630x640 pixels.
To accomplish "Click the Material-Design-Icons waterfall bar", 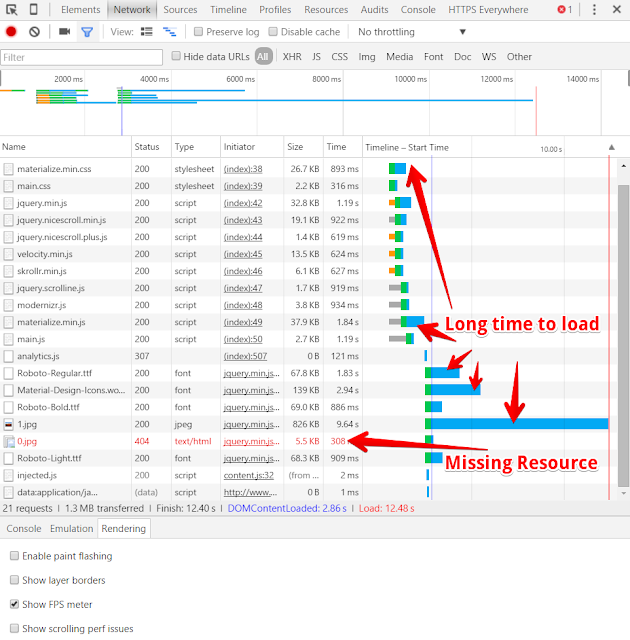I will point(453,390).
